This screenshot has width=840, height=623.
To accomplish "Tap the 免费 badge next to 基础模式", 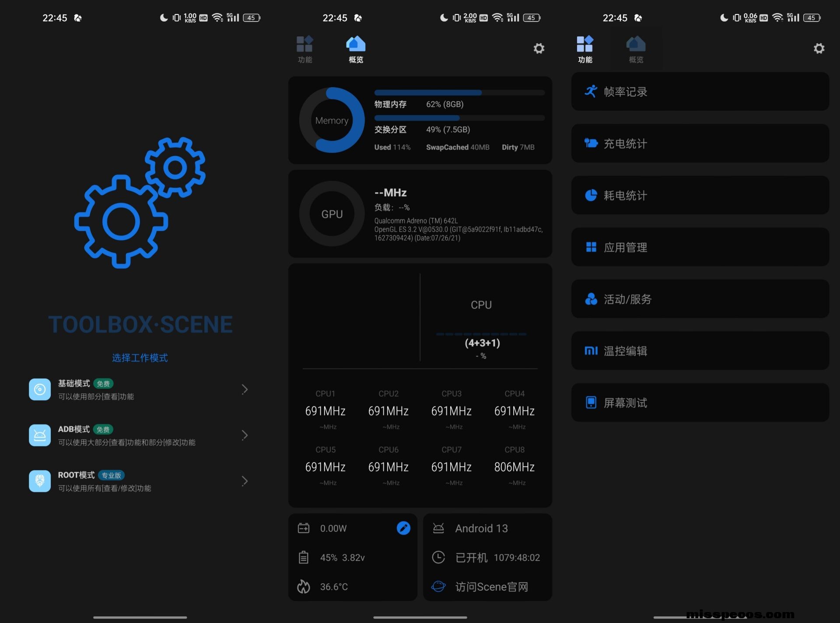I will [103, 384].
